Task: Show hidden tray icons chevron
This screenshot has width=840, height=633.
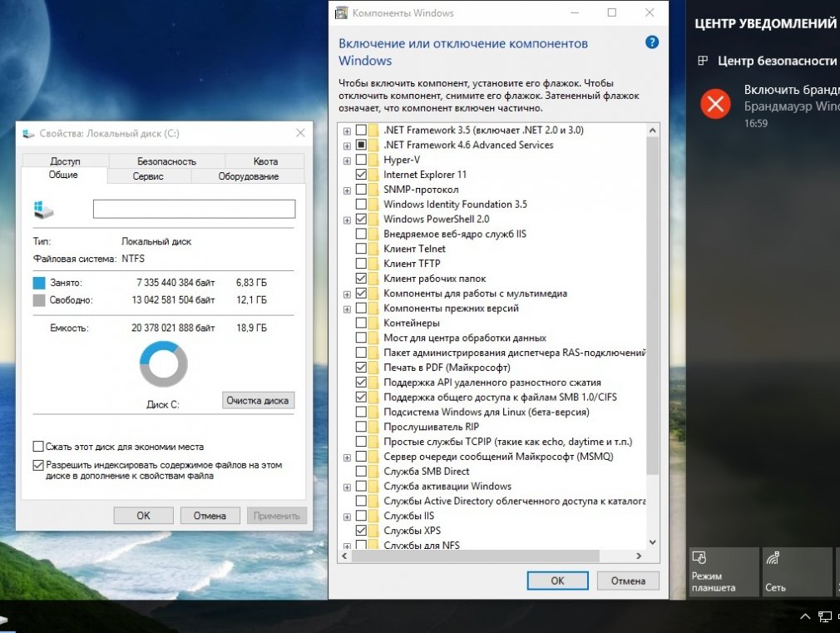Action: pyautogui.click(x=804, y=616)
